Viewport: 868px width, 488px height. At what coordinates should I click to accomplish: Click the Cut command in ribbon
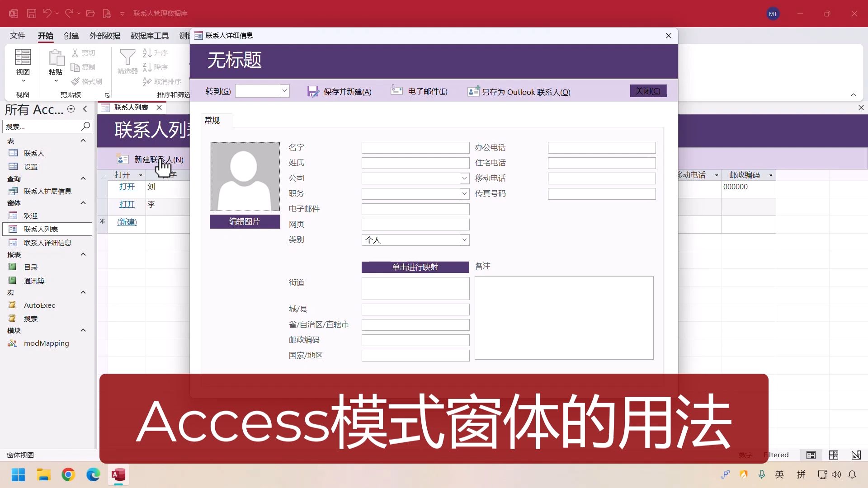84,53
